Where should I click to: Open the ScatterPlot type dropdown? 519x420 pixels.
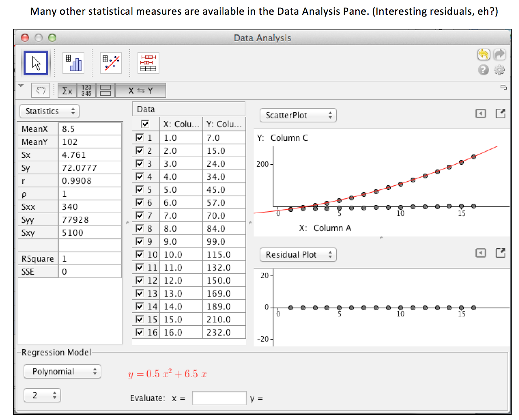click(298, 115)
